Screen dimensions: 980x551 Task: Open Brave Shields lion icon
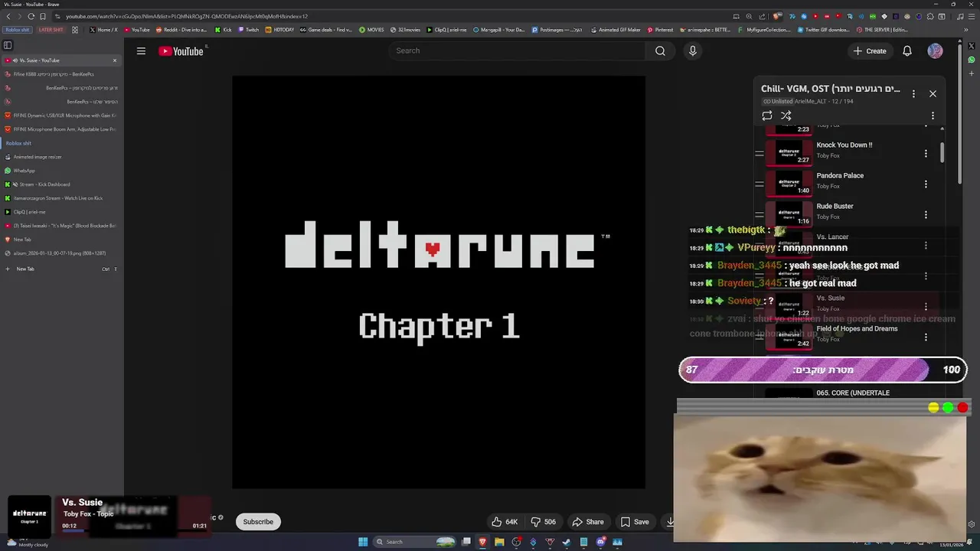click(777, 16)
